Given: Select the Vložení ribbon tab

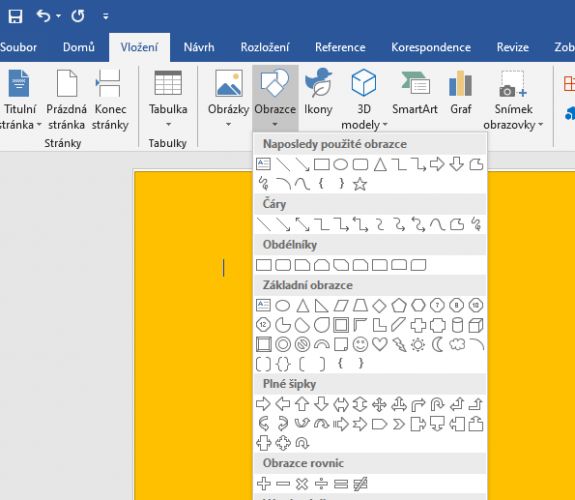Looking at the screenshot, I should pos(139,47).
